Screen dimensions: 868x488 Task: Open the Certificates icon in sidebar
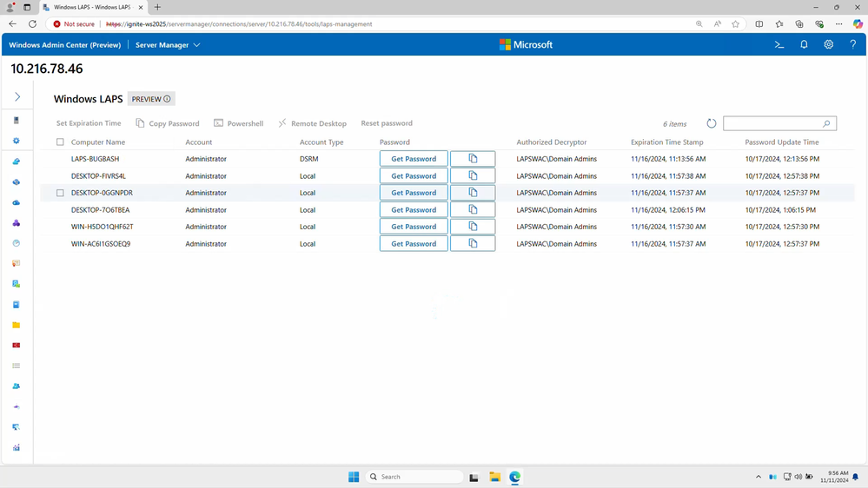(16, 263)
